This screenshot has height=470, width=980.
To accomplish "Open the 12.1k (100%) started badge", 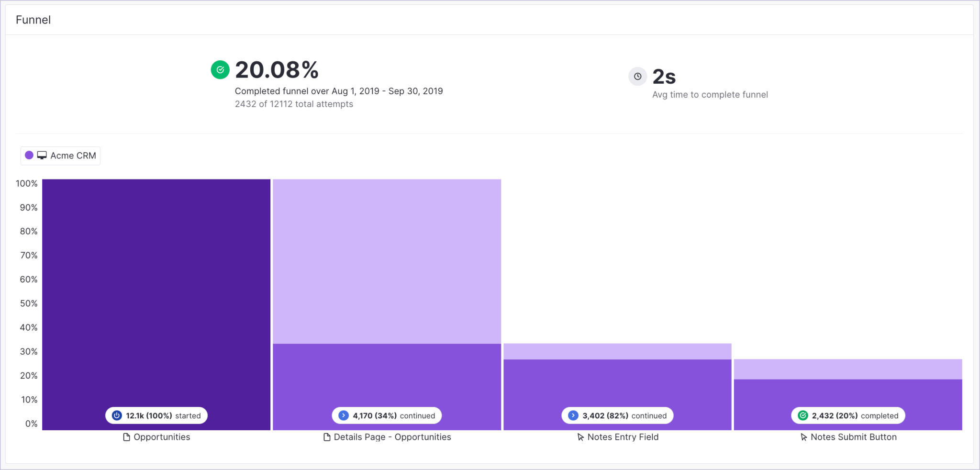I will tap(156, 415).
